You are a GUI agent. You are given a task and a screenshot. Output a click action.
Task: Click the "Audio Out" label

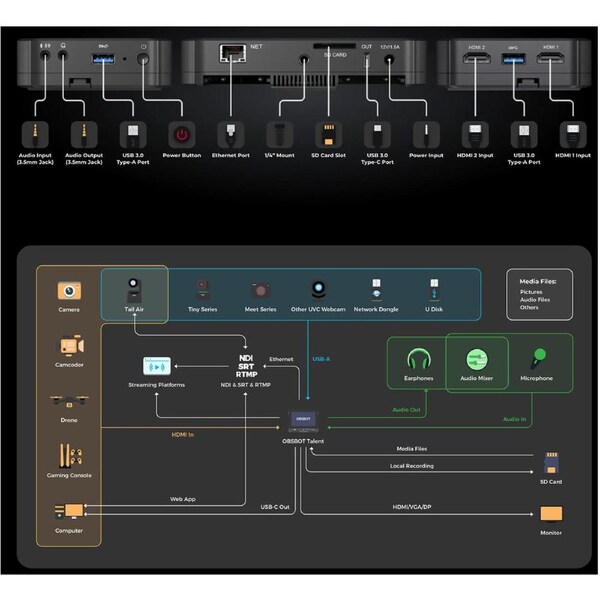pos(406,410)
